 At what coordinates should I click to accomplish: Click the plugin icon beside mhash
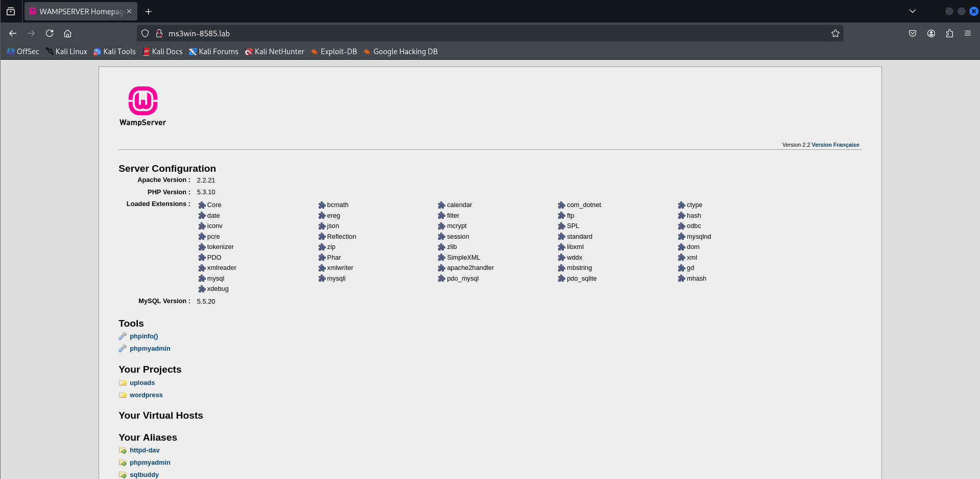tap(681, 279)
